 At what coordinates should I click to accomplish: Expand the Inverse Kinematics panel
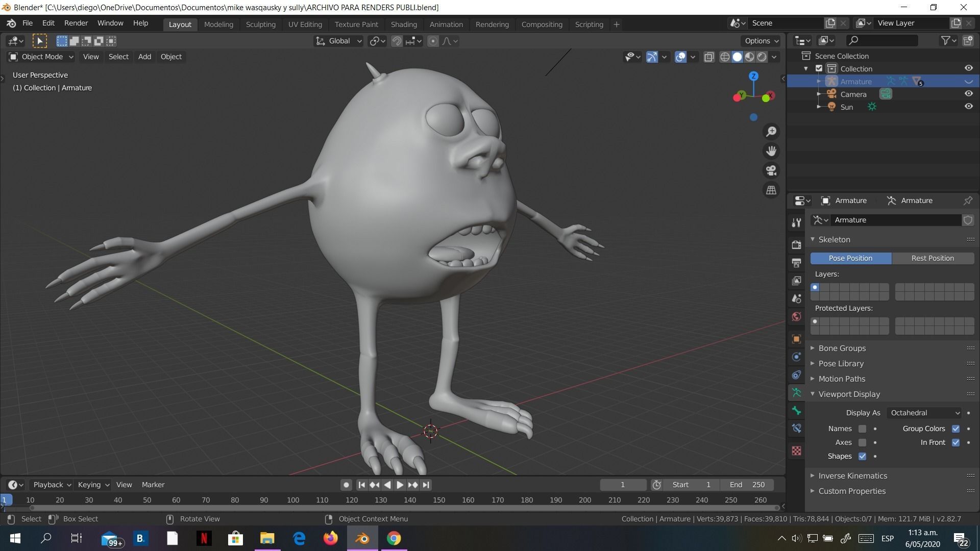852,475
